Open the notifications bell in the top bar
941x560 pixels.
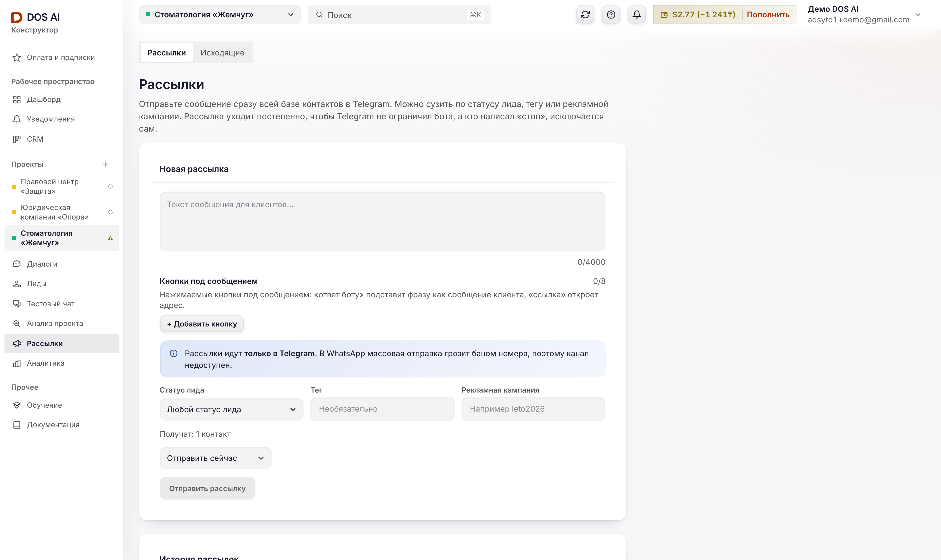pos(636,15)
